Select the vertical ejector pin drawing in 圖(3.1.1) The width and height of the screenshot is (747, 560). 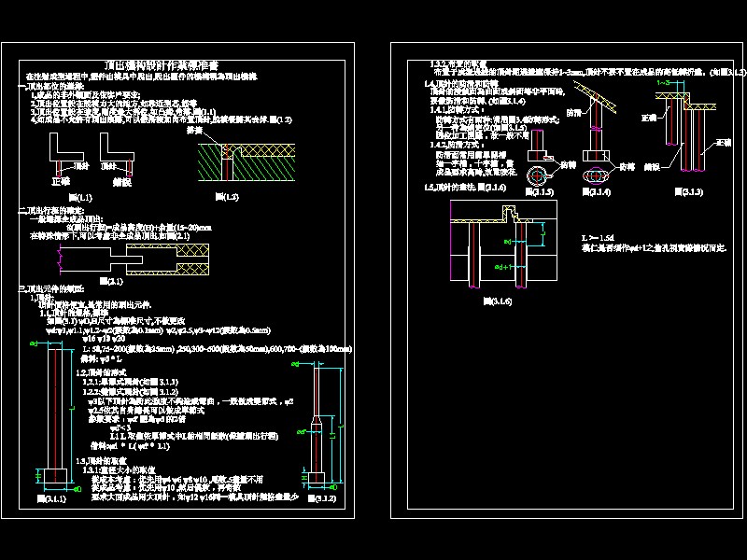click(56, 407)
